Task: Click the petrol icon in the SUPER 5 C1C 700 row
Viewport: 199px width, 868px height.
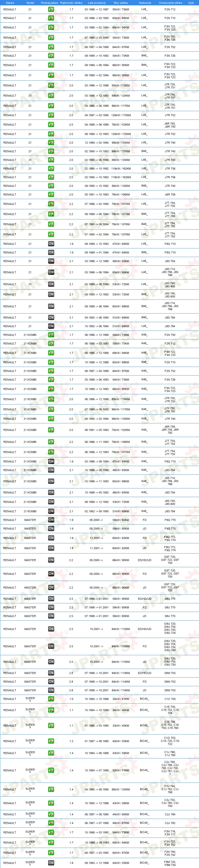Action: (51, 699)
